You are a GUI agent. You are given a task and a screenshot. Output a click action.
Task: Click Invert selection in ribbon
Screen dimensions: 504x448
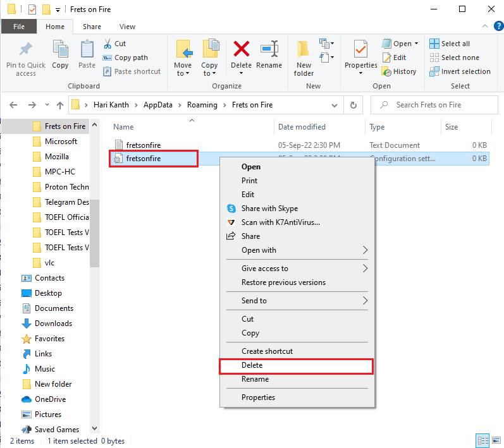pyautogui.click(x=460, y=71)
